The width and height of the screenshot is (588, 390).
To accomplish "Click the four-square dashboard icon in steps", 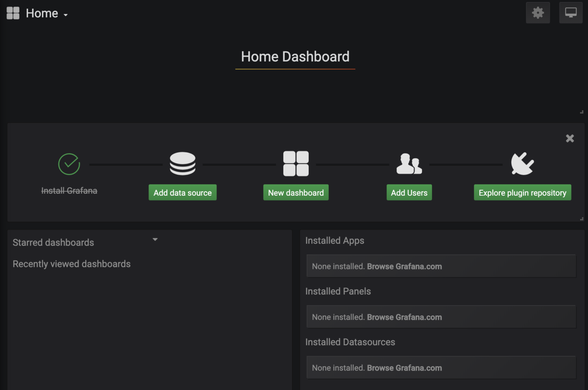I will point(296,164).
